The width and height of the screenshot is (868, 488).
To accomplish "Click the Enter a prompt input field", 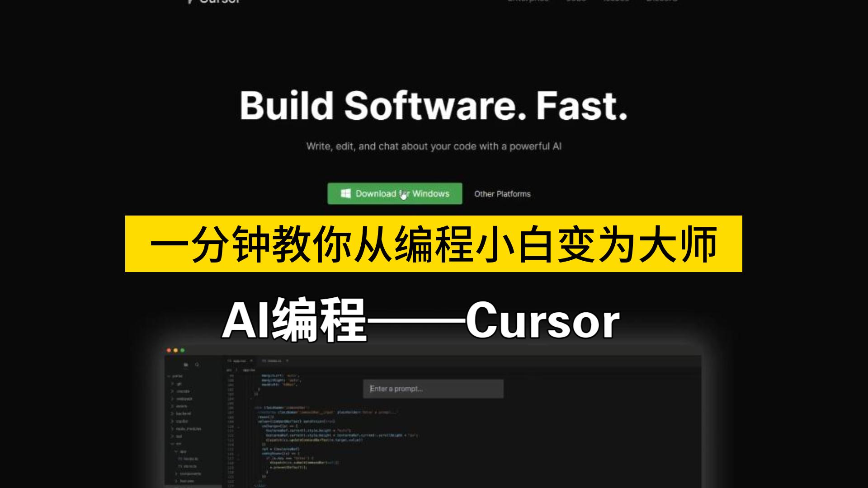I will (x=433, y=388).
